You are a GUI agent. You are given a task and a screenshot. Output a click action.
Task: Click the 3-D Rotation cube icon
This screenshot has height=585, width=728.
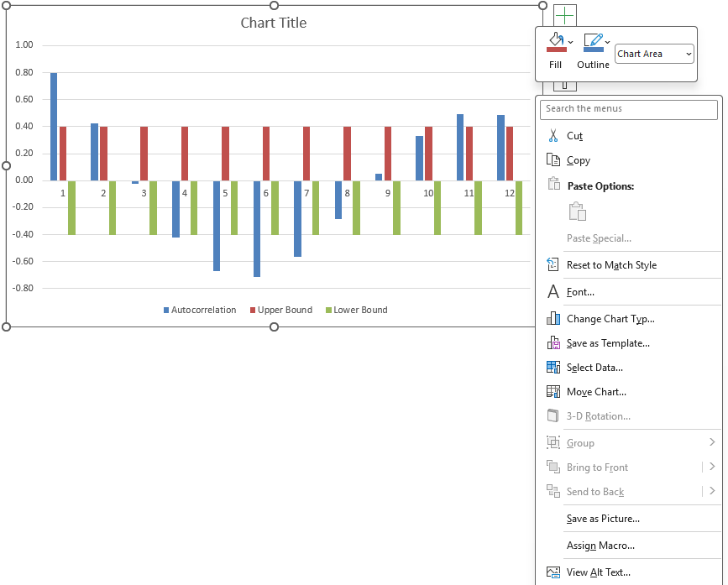553,415
